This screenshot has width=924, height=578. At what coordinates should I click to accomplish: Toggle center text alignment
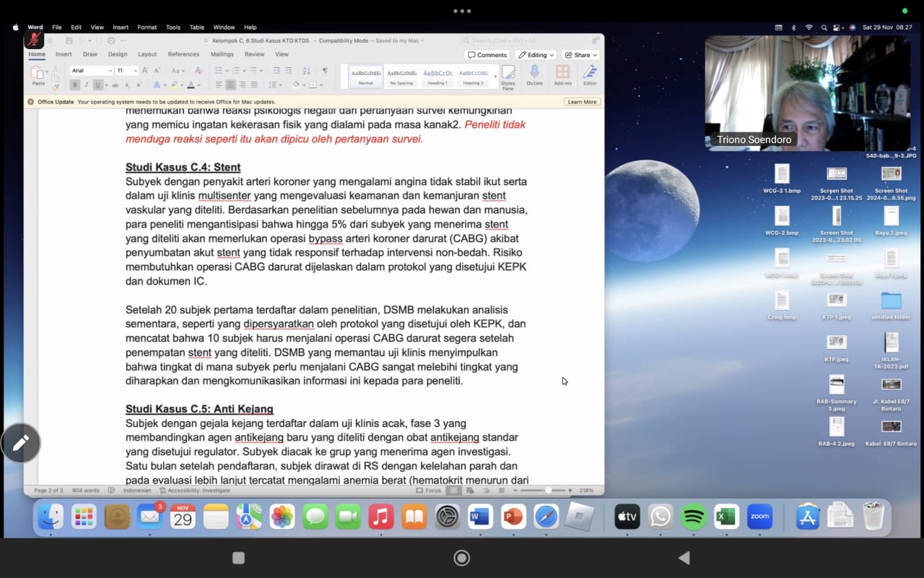(x=231, y=85)
